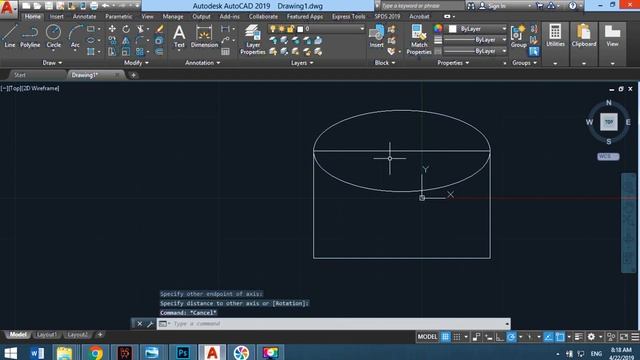The image size is (640, 360).
Task: Select the Rectangle tool icon
Action: (x=91, y=29)
